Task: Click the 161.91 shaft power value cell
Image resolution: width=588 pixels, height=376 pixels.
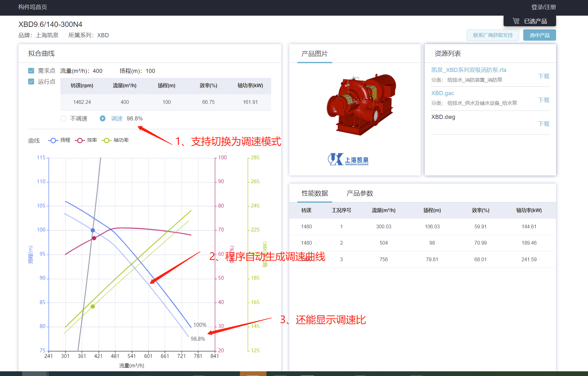Action: tap(250, 102)
